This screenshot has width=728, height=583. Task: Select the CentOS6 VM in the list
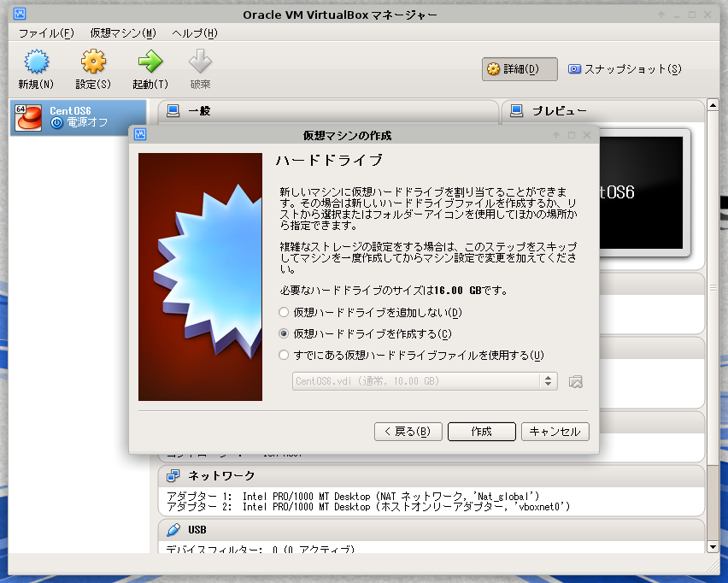(78, 117)
